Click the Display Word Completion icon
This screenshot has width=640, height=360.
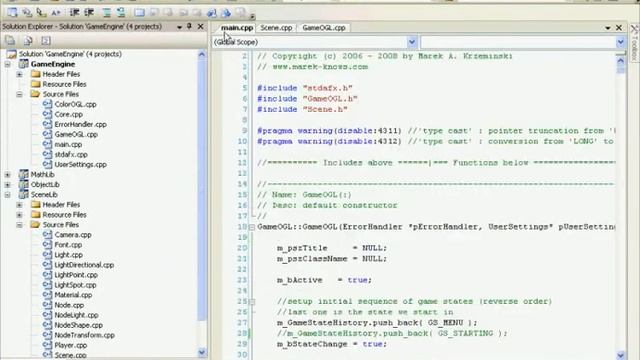pos(56,13)
